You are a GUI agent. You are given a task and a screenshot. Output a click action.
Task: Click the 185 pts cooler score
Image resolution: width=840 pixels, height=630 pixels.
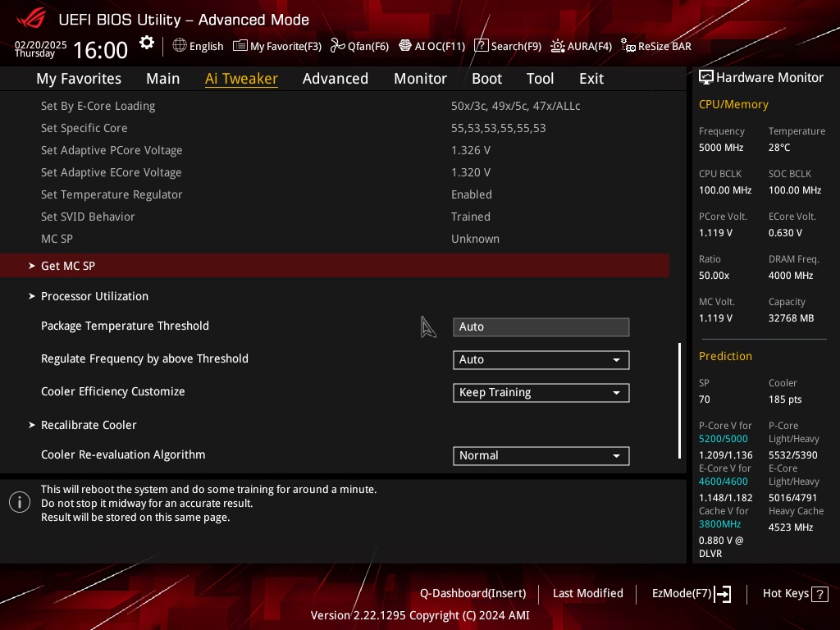(785, 399)
